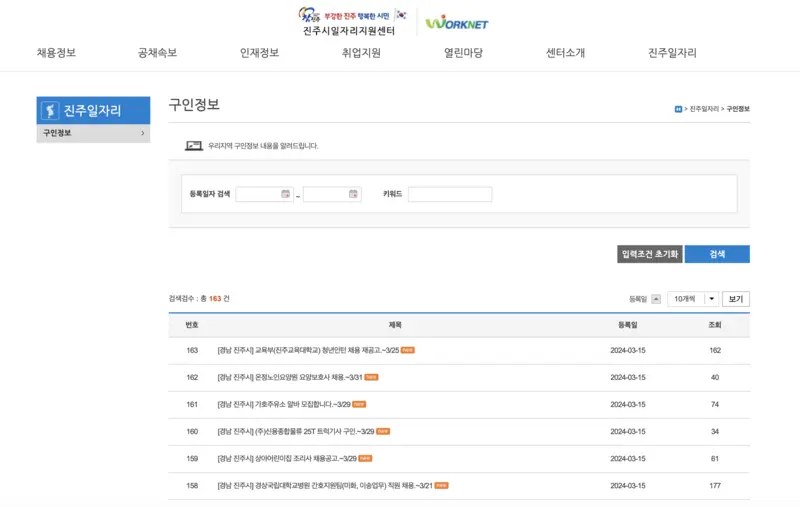This screenshot has width=800, height=507.
Task: Open the 인재정보 menu
Action: (259, 53)
